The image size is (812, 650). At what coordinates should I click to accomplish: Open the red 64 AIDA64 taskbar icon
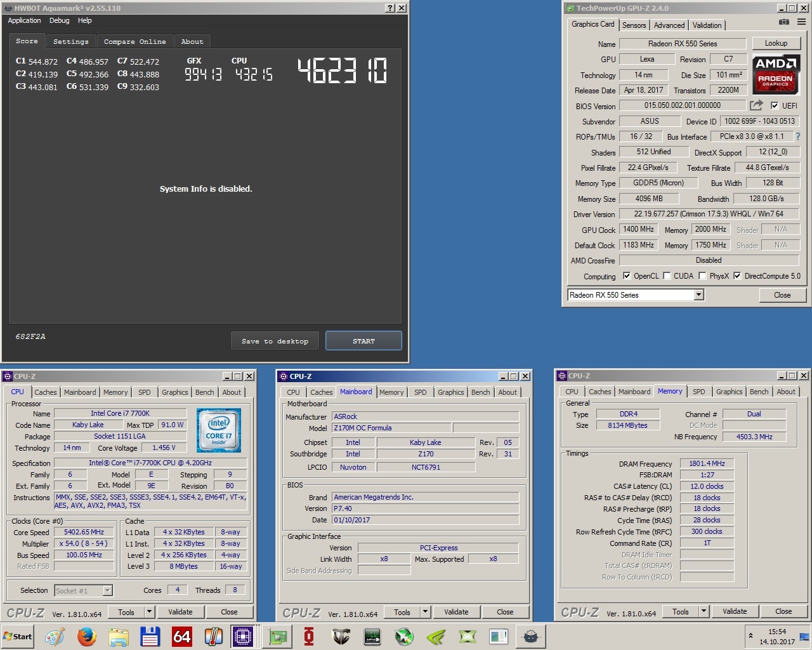[x=181, y=636]
